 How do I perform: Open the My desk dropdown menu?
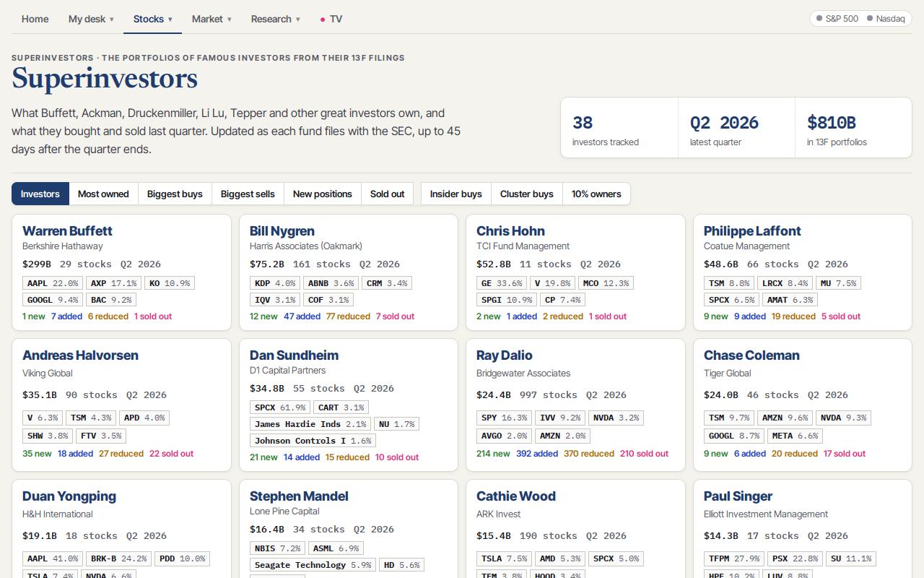91,19
